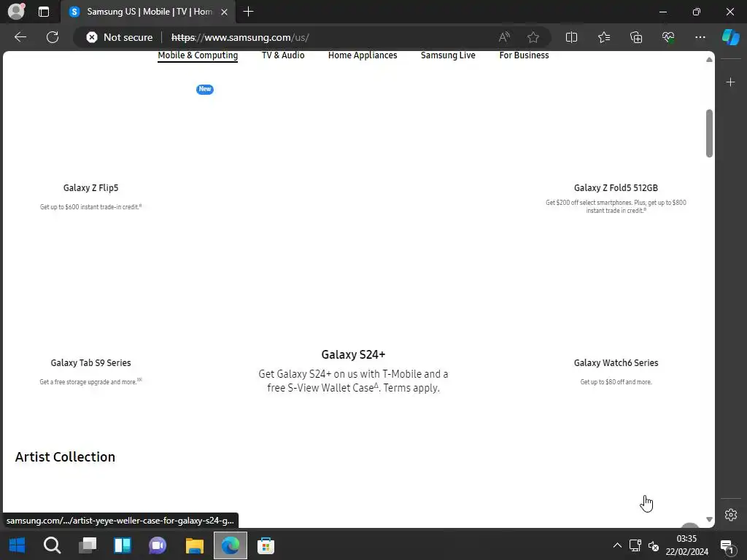Screen dimensions: 747x560
Task: Open the browser profile avatar
Action: click(16, 12)
